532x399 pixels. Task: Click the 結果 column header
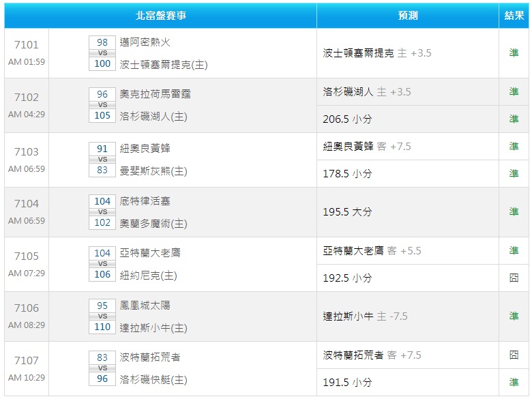click(x=514, y=16)
